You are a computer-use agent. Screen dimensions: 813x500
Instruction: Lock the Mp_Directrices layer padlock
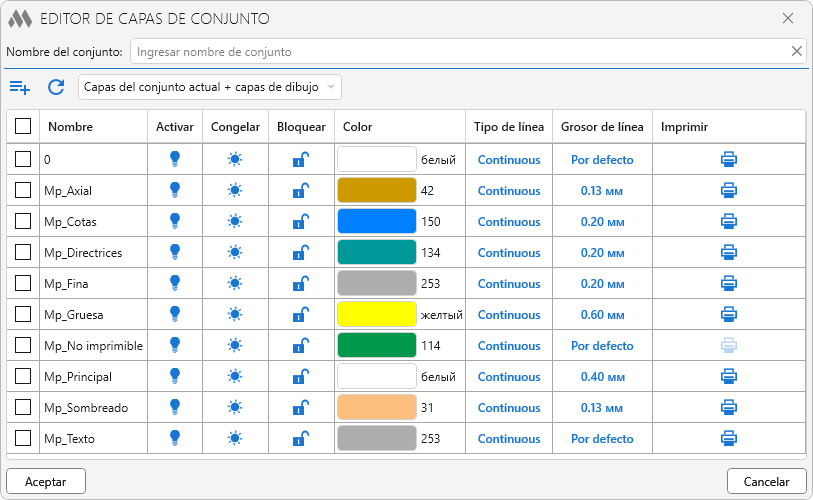(300, 253)
